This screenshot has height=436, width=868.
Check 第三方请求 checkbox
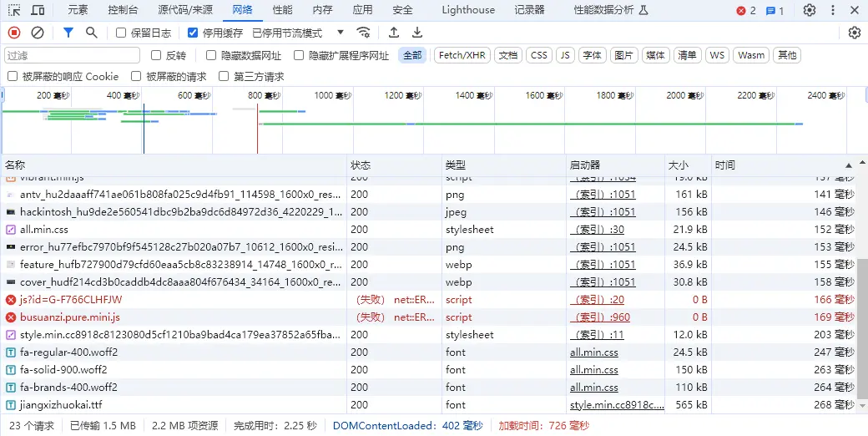coord(224,77)
